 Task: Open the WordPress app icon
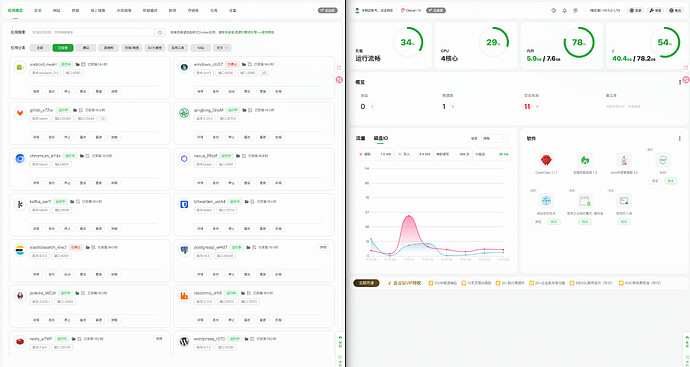(x=184, y=341)
